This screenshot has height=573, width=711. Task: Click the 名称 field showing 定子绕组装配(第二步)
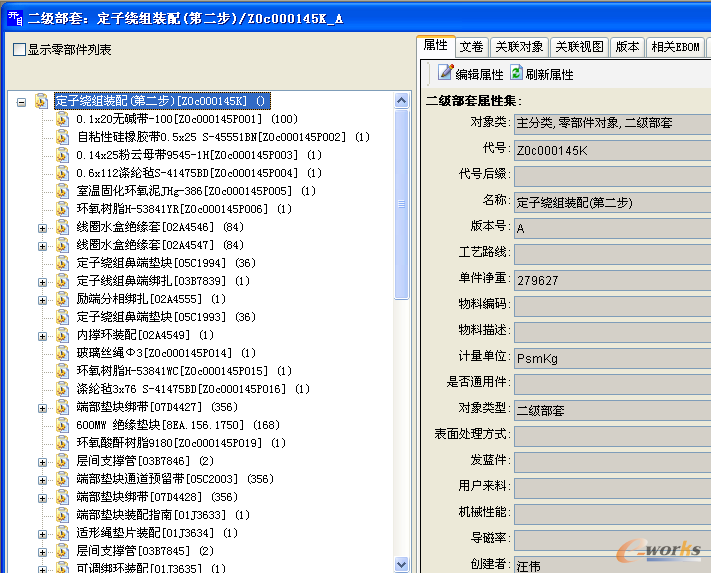[610, 202]
